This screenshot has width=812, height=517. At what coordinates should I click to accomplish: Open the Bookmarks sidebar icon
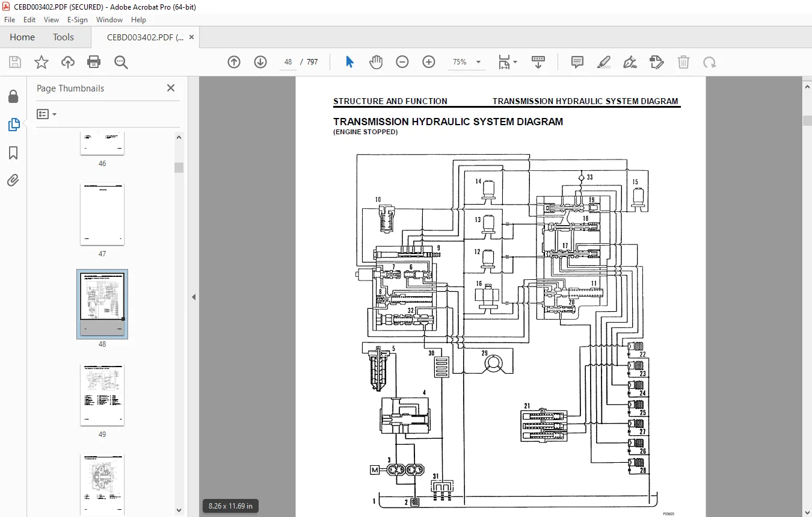tap(13, 153)
